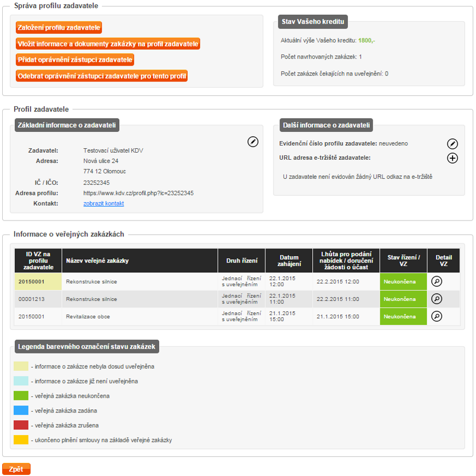Click the yellow 'nebyla dosud uveřejněna' swatch

[21, 366]
